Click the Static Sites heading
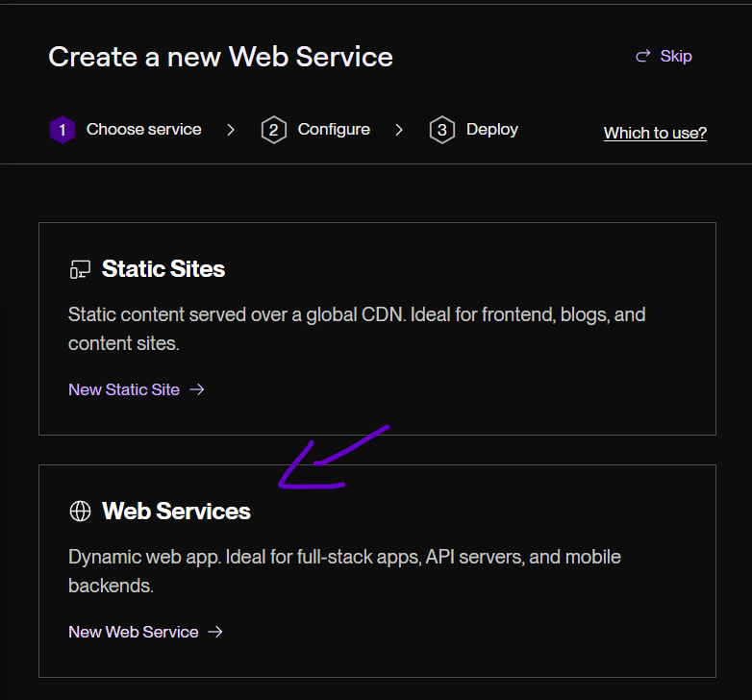Screen dimensions: 752x700 (163, 269)
